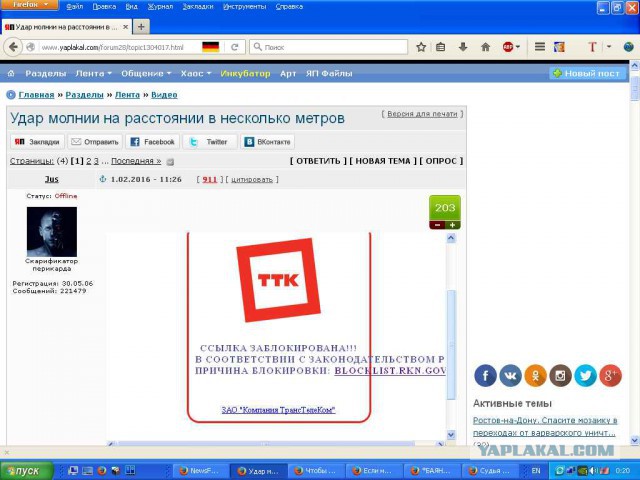Click the red T toolbar icon
Image resolution: width=640 pixels, height=480 pixels.
tap(592, 47)
